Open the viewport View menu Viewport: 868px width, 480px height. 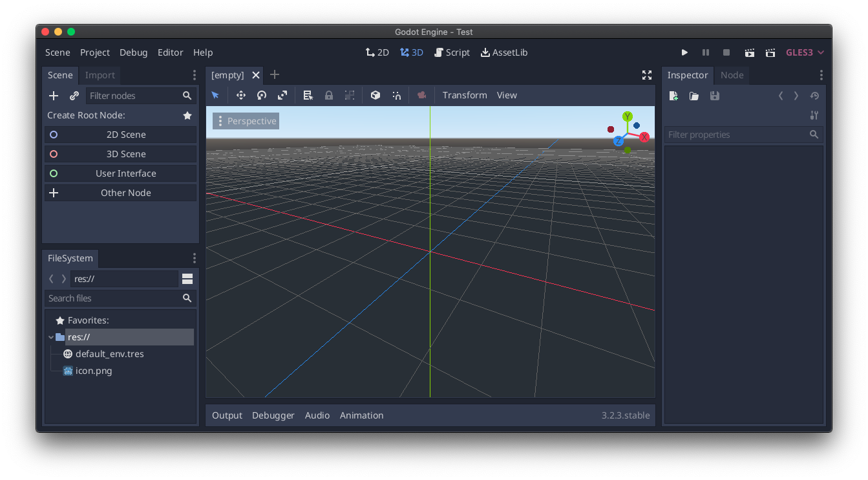(507, 95)
